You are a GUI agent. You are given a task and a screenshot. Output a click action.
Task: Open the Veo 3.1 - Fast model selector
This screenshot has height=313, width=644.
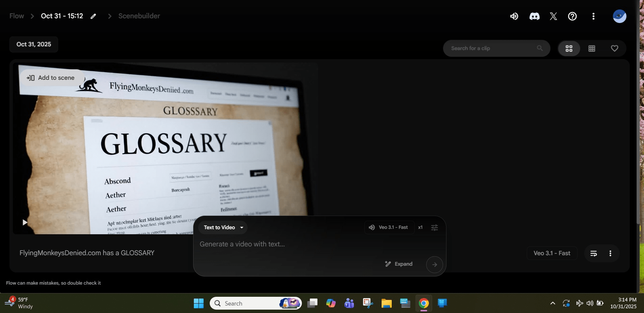pyautogui.click(x=389, y=227)
